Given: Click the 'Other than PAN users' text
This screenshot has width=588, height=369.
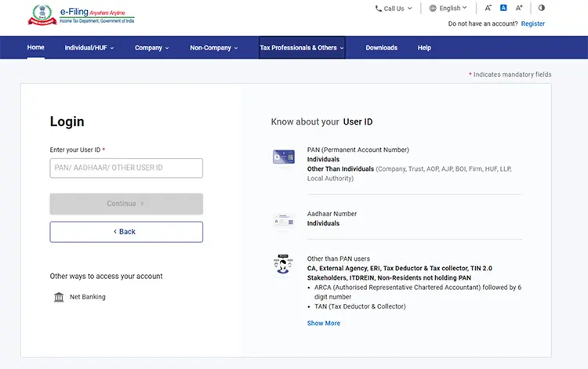Looking at the screenshot, I should tap(338, 259).
